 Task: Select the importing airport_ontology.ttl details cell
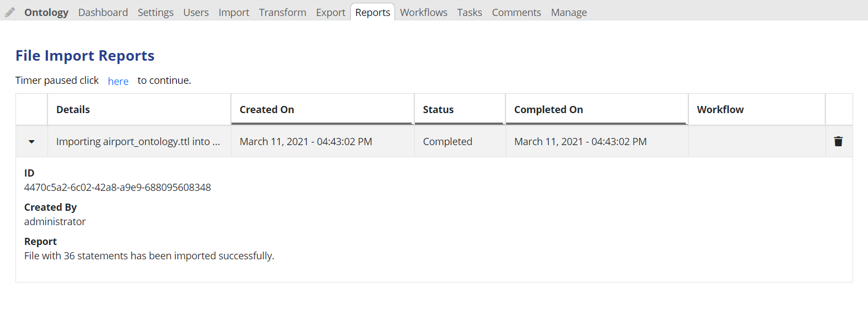tap(138, 141)
